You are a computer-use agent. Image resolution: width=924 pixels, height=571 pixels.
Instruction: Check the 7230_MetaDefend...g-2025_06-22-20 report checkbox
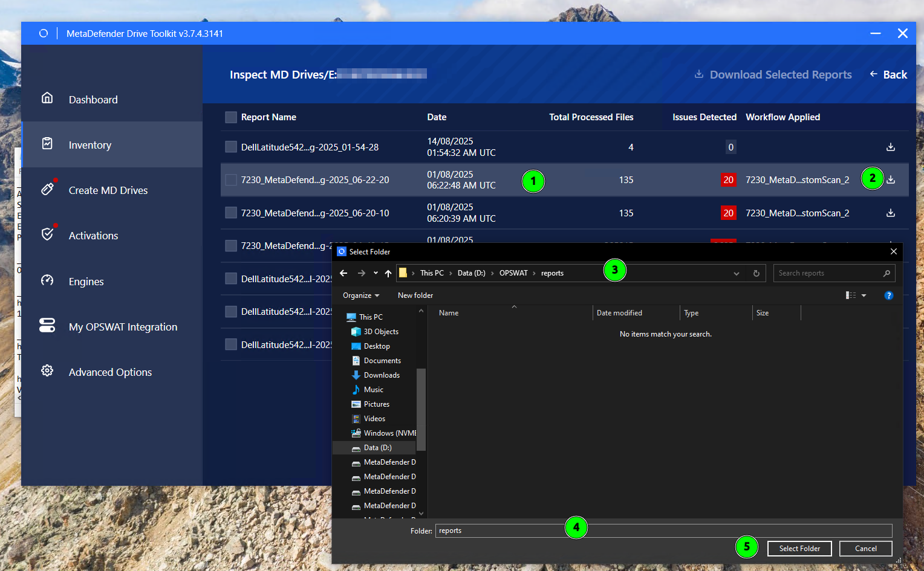pyautogui.click(x=231, y=179)
